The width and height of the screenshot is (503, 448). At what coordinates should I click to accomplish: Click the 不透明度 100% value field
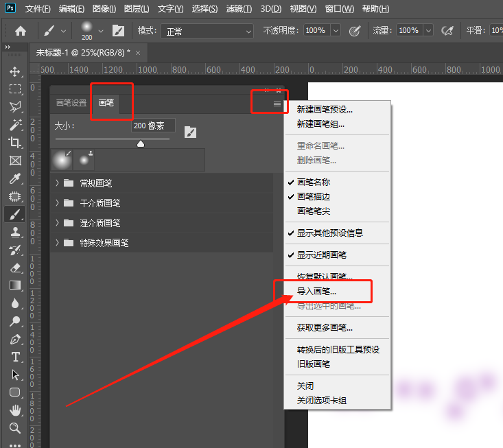[x=317, y=30]
